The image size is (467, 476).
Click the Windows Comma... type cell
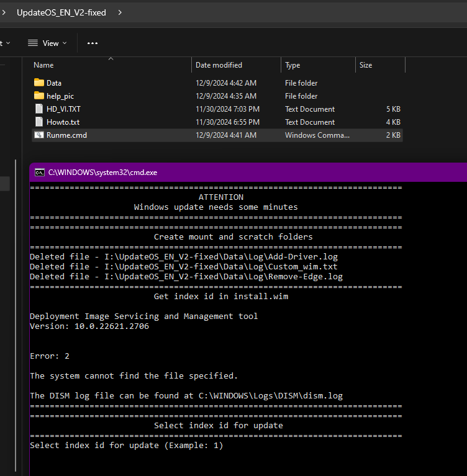[317, 135]
